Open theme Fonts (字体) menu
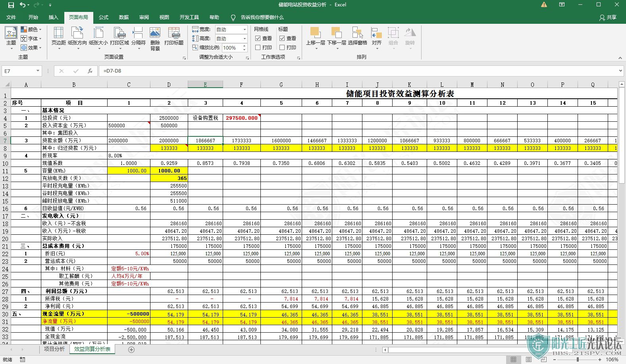The height and width of the screenshot is (364, 626). coord(31,38)
